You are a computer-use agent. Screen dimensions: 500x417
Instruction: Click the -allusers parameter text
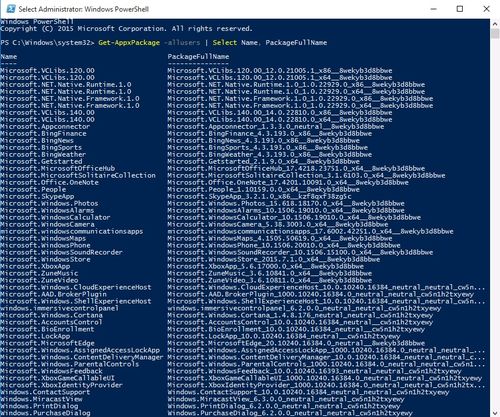(182, 43)
